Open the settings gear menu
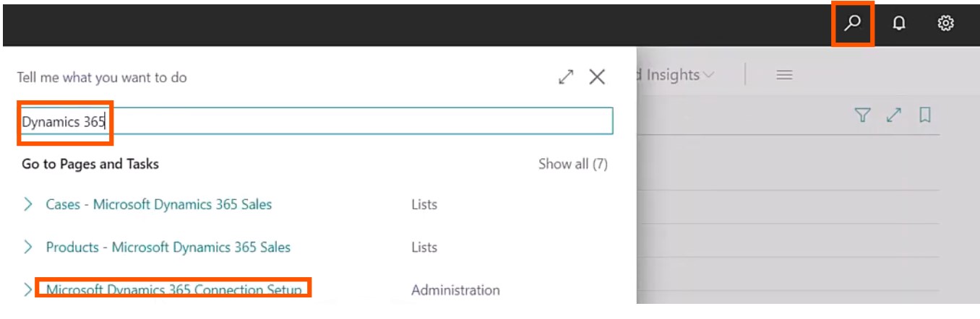 [x=945, y=23]
